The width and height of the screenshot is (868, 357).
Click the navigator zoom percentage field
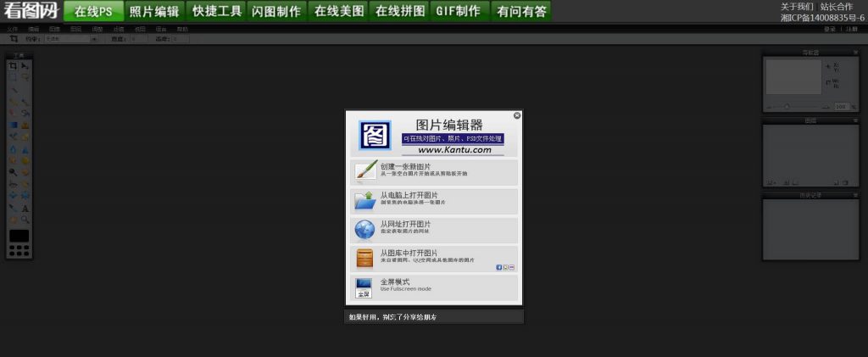pos(842,106)
